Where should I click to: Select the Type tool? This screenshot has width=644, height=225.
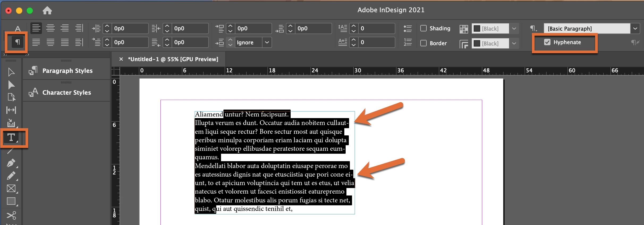tap(11, 137)
